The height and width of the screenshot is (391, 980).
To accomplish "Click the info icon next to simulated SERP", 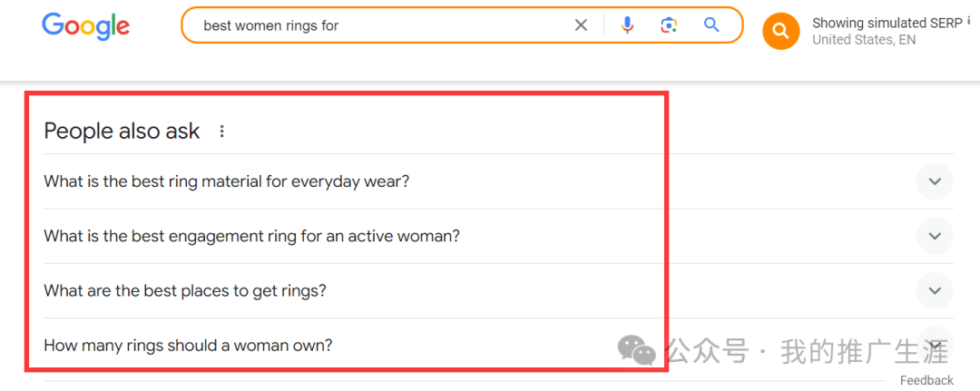I will click(969, 23).
